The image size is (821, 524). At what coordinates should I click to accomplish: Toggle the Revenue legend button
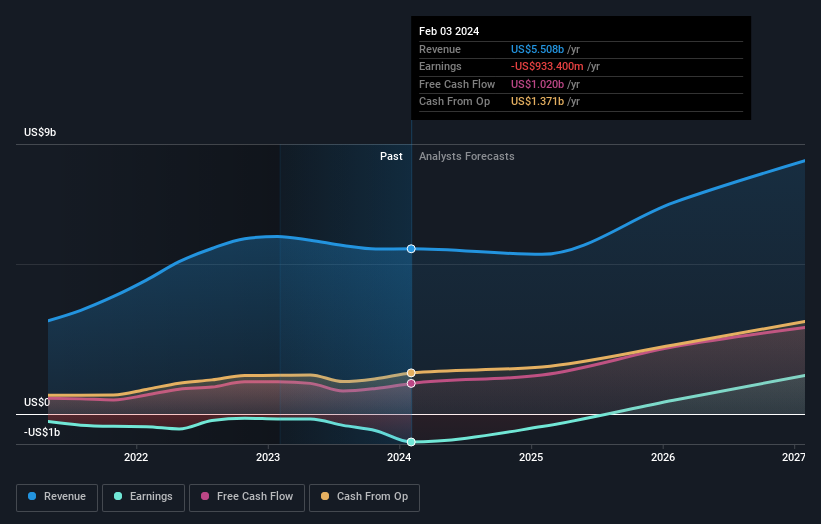pos(57,497)
